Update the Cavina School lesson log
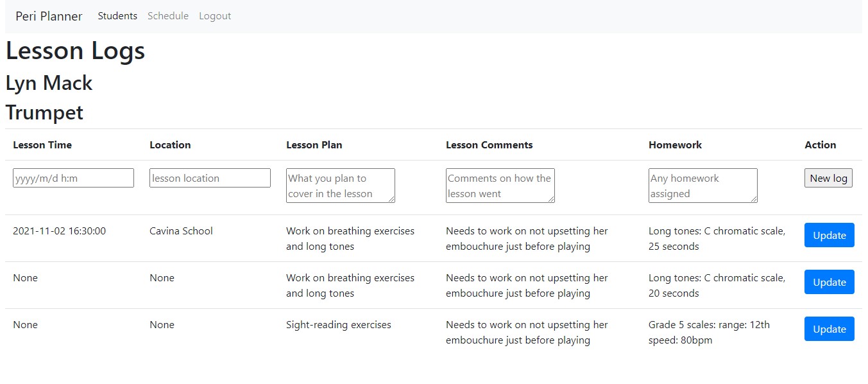868x384 pixels. (x=829, y=235)
